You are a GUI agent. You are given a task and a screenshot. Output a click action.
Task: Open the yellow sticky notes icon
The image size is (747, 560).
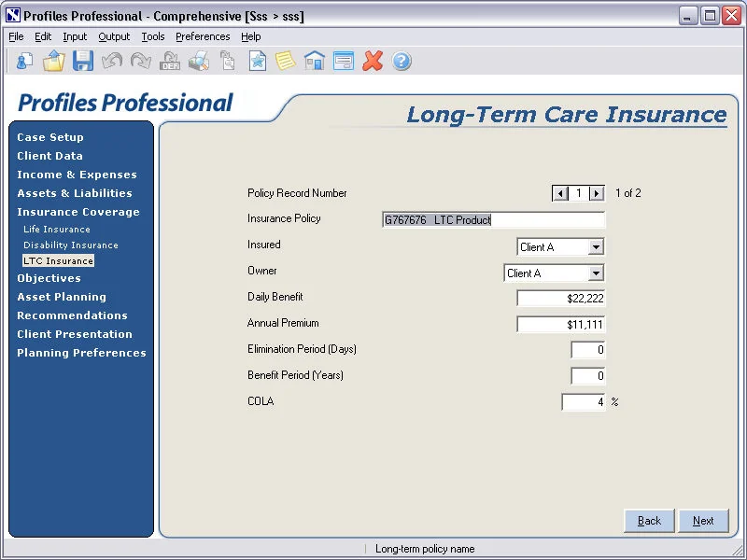286,61
